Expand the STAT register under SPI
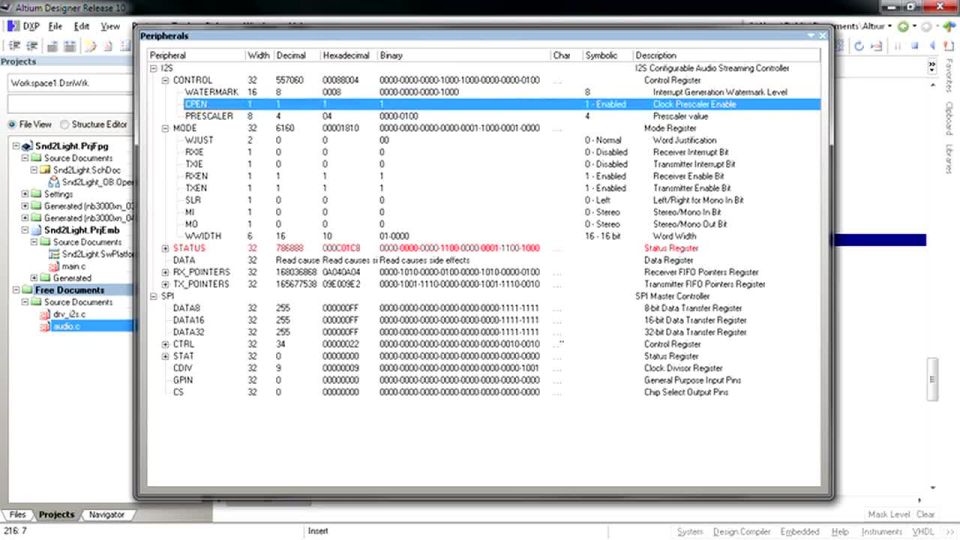Viewport: 960px width, 540px height. pos(165,356)
